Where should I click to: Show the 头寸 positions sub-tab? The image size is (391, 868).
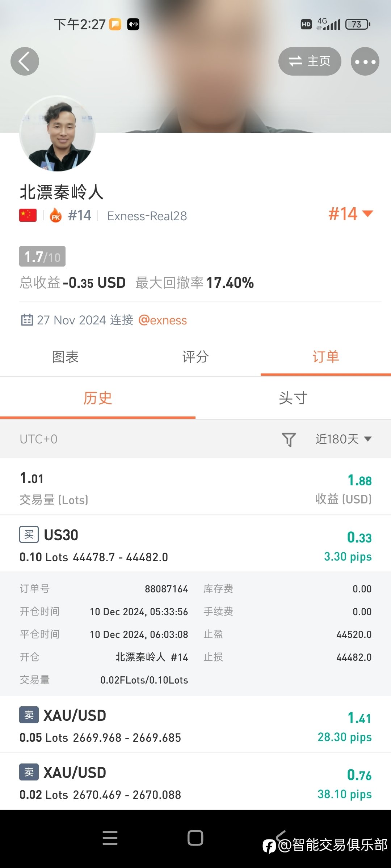pos(293,398)
